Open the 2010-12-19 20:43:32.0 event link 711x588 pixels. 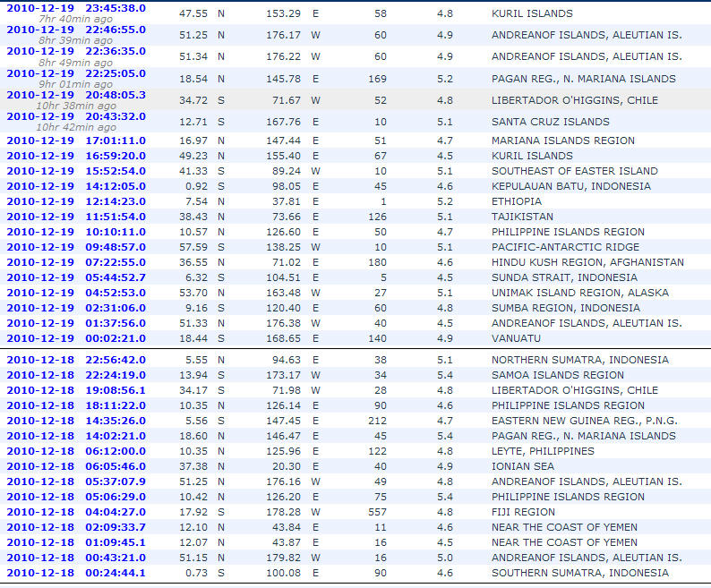[x=76, y=116]
